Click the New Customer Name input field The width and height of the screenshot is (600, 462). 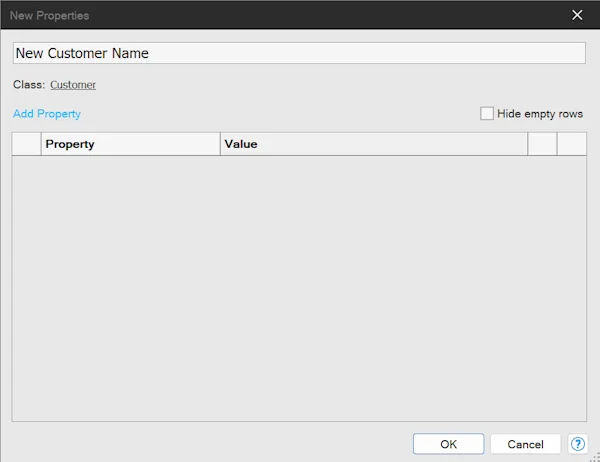[299, 53]
